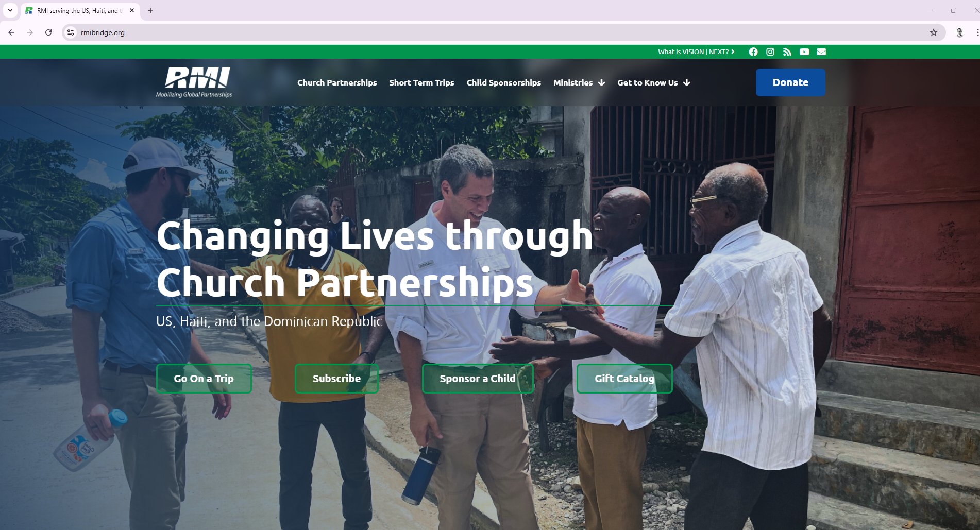Focus the address bar showing rmibridge.org
The height and width of the screenshot is (530, 980).
(500, 32)
